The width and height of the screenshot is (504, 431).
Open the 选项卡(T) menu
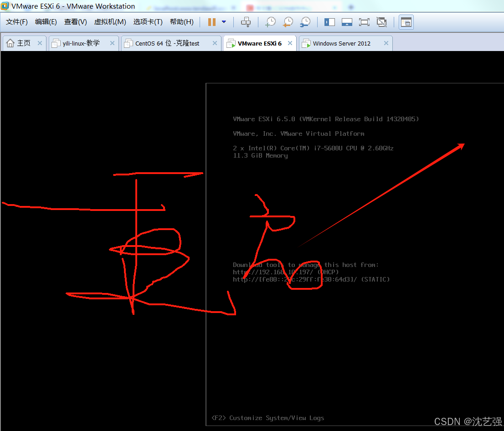pyautogui.click(x=148, y=22)
